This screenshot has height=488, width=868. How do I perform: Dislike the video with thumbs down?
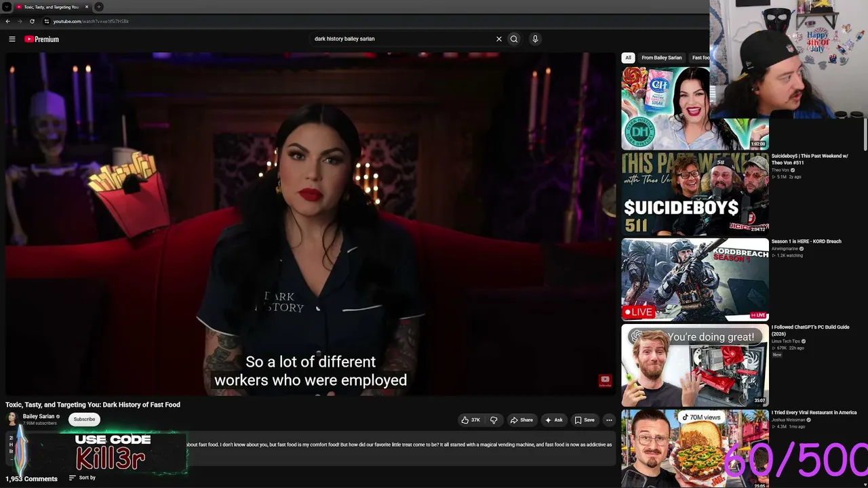494,420
